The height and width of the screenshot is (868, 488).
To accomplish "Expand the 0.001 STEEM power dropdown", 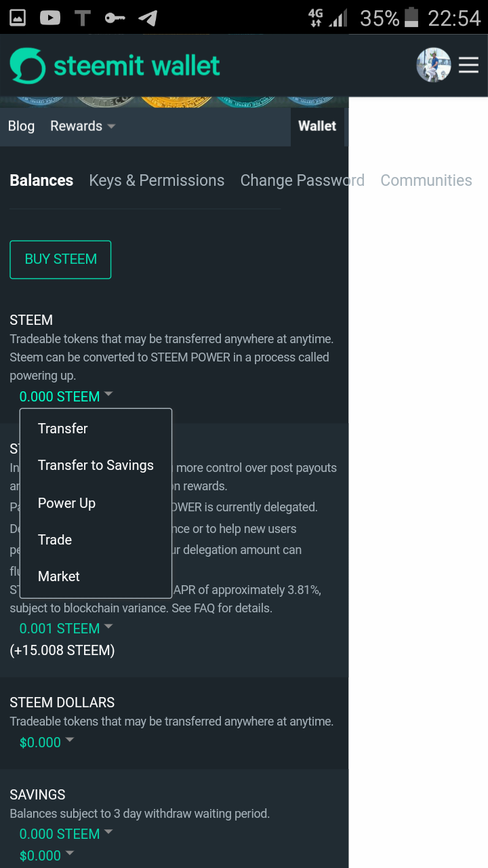I will click(x=66, y=629).
